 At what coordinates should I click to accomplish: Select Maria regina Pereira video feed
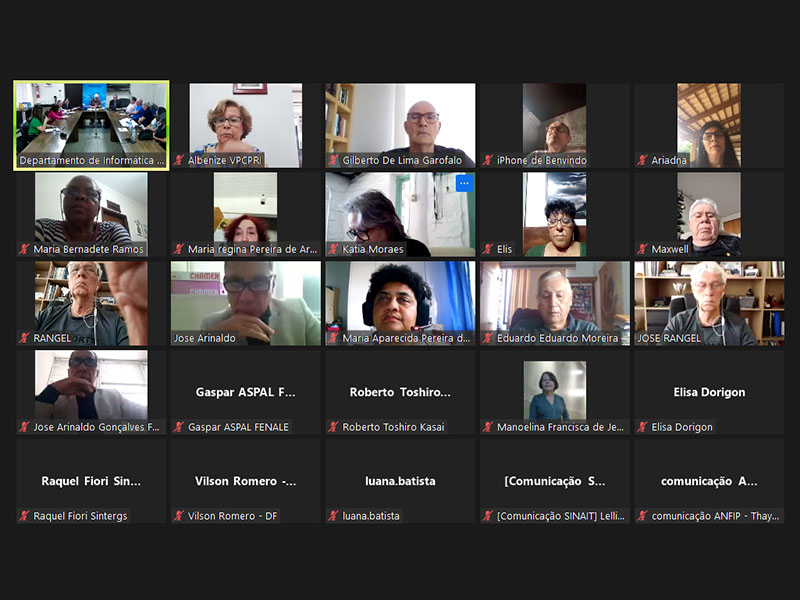click(245, 214)
